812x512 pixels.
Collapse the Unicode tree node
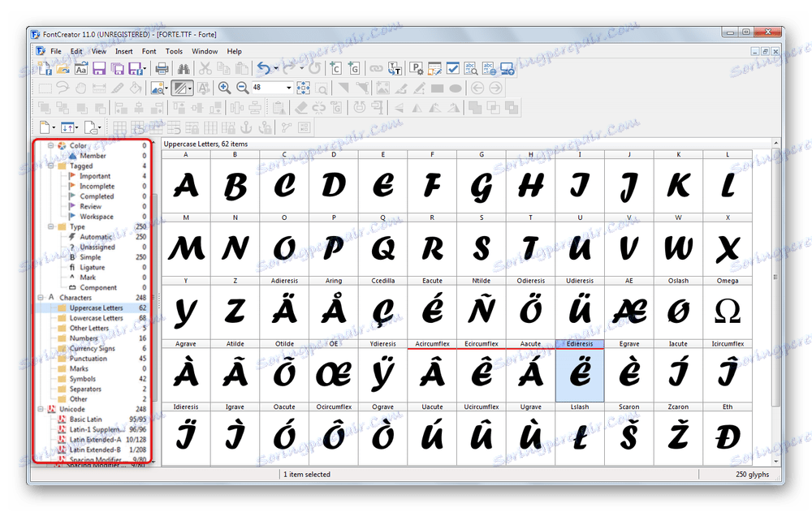click(41, 409)
